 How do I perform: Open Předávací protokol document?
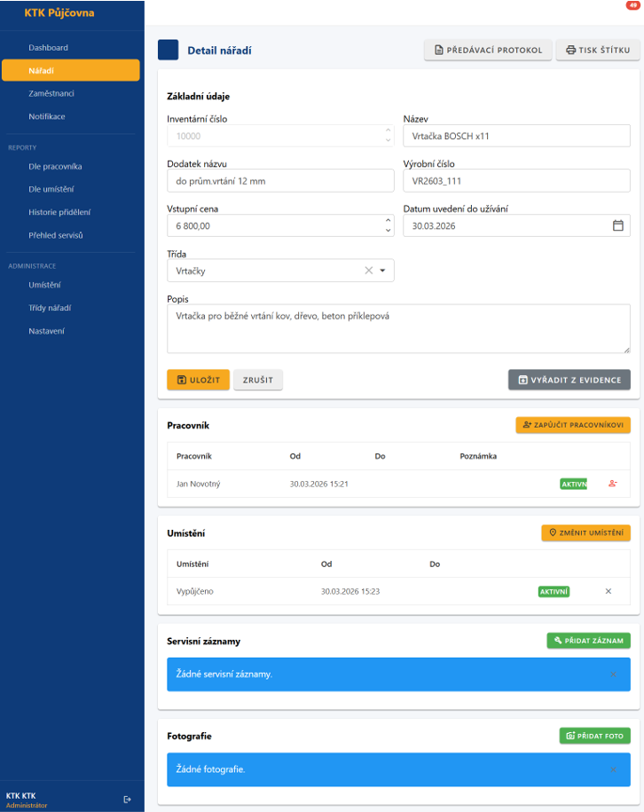pos(488,51)
